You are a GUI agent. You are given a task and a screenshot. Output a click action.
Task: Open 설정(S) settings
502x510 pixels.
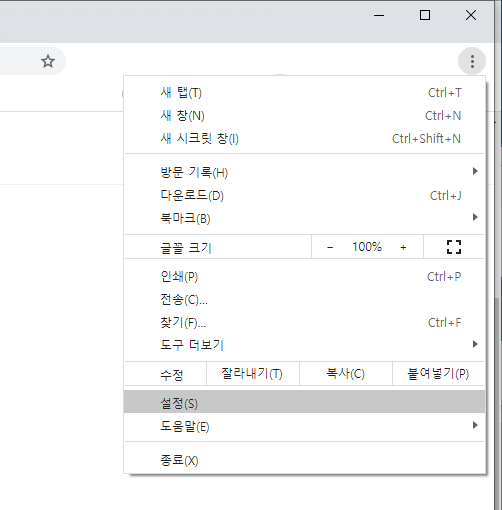pos(304,402)
